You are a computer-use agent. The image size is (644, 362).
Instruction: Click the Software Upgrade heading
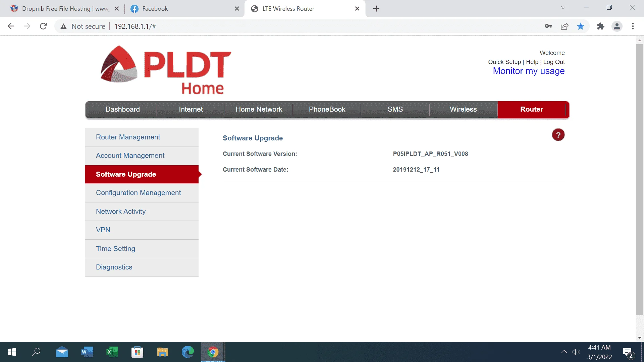tap(253, 138)
